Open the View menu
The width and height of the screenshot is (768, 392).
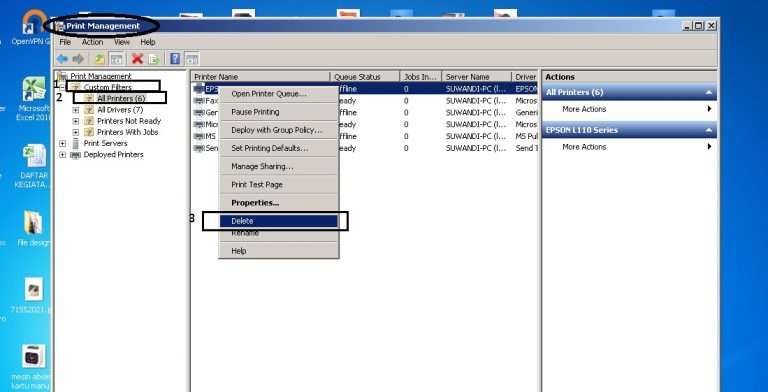click(x=121, y=42)
